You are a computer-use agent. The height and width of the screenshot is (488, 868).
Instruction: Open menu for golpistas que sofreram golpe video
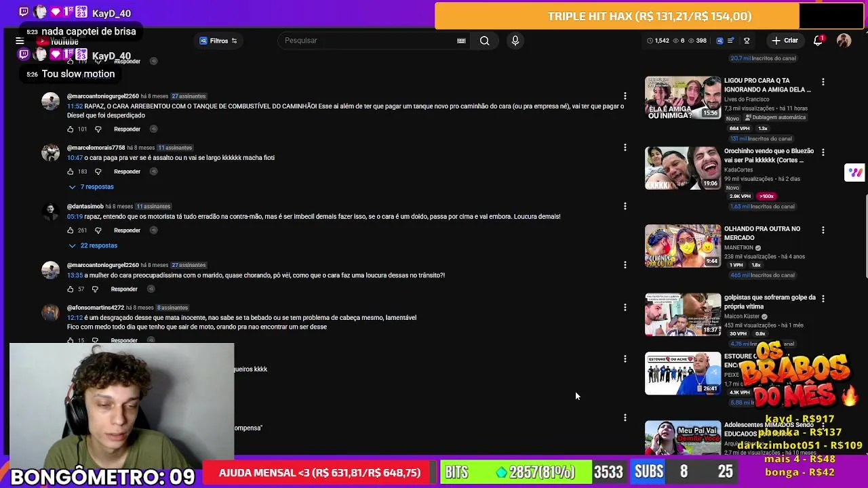[823, 299]
